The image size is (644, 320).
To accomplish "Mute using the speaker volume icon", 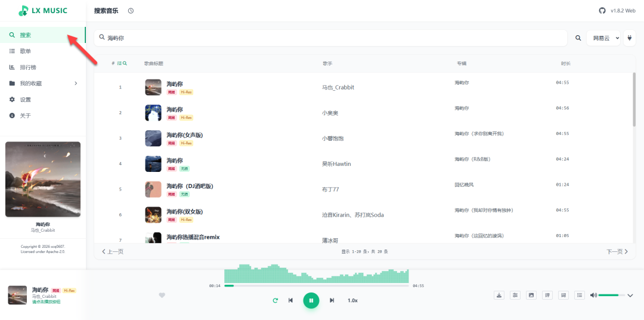I will tap(593, 295).
